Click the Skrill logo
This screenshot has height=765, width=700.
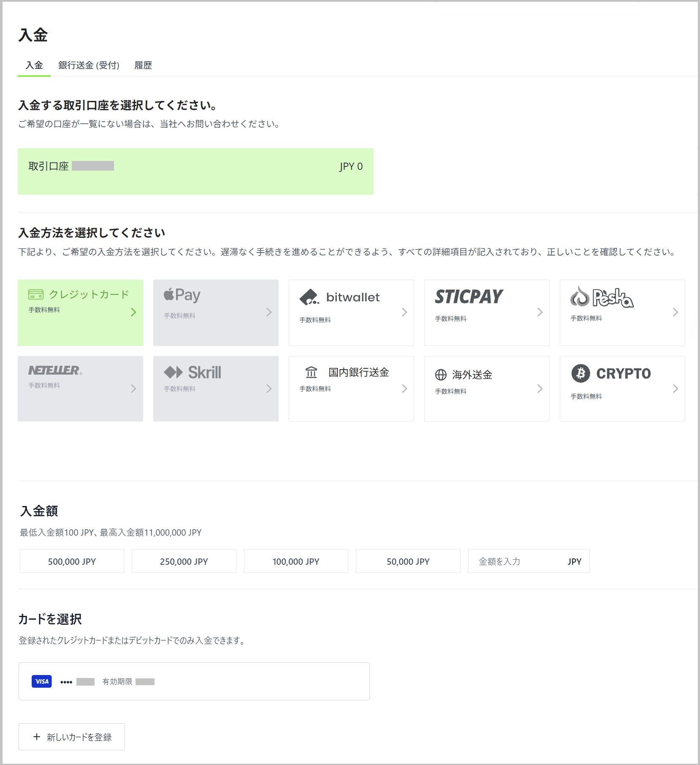193,373
